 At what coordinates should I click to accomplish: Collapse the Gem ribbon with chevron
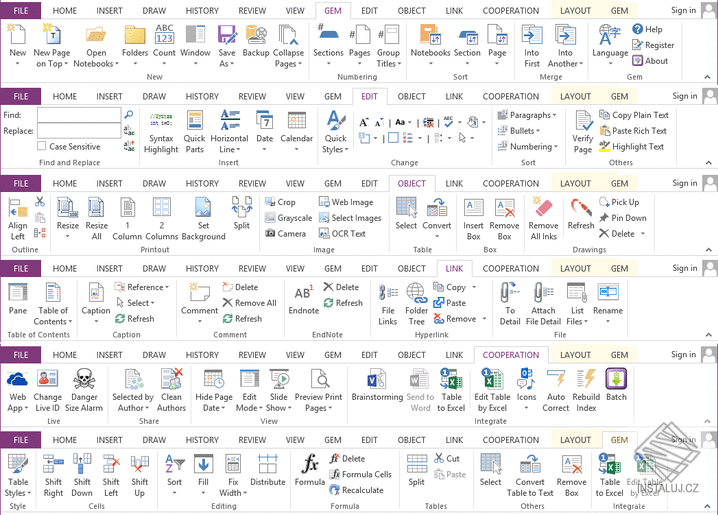point(707,77)
